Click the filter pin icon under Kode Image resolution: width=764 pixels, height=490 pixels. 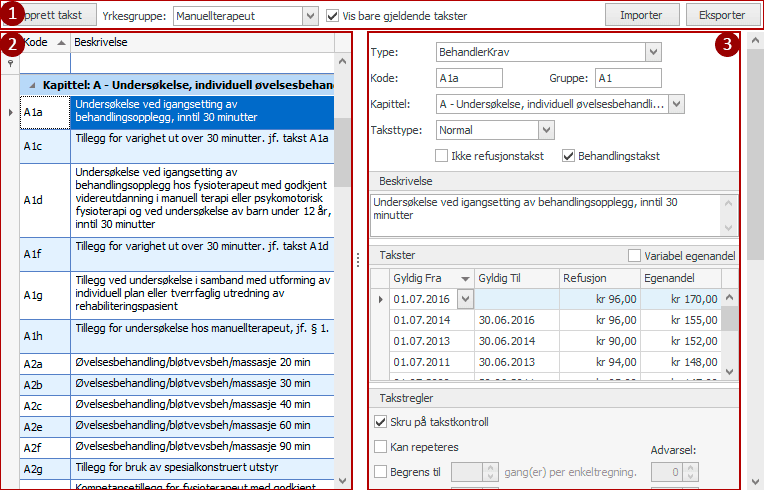pyautogui.click(x=10, y=63)
